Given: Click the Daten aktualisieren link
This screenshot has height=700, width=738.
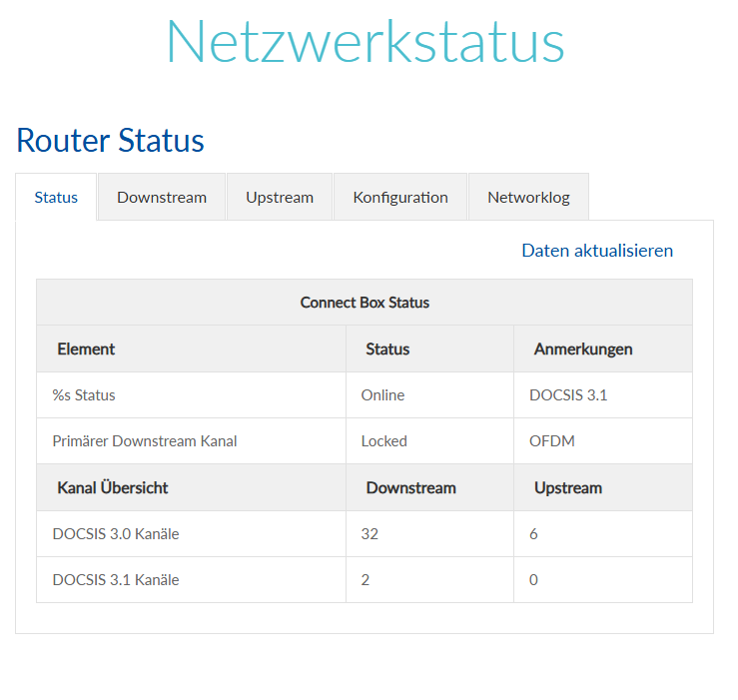Looking at the screenshot, I should 597,251.
